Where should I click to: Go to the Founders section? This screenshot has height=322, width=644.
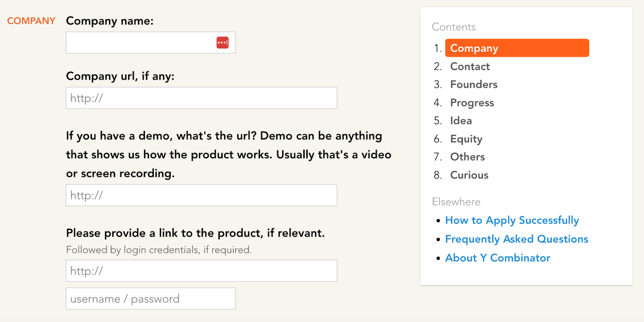(474, 84)
